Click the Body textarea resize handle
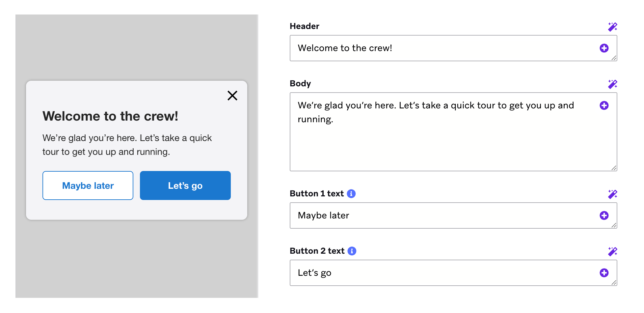The image size is (644, 313). point(614,168)
